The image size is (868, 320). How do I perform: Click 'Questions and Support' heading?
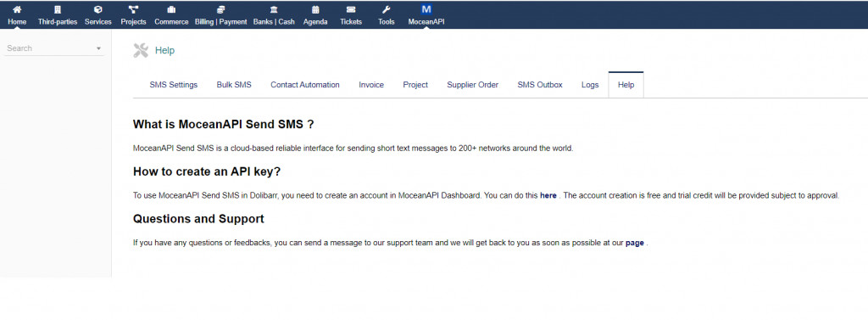(x=198, y=218)
